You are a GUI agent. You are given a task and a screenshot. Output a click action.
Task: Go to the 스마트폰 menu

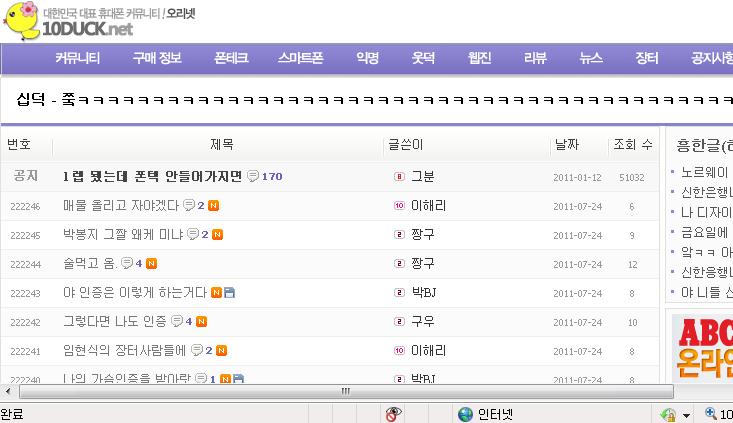[x=301, y=58]
